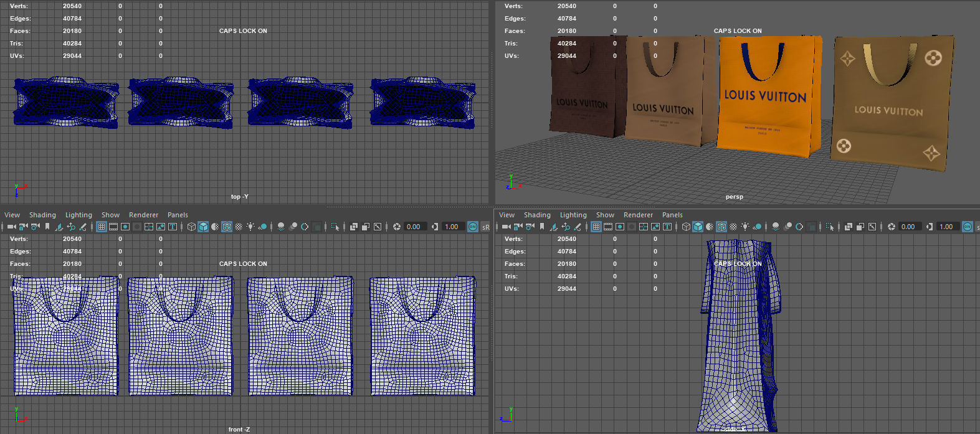The image size is (980, 434).
Task: Open Show menu in front panel
Action: [110, 215]
